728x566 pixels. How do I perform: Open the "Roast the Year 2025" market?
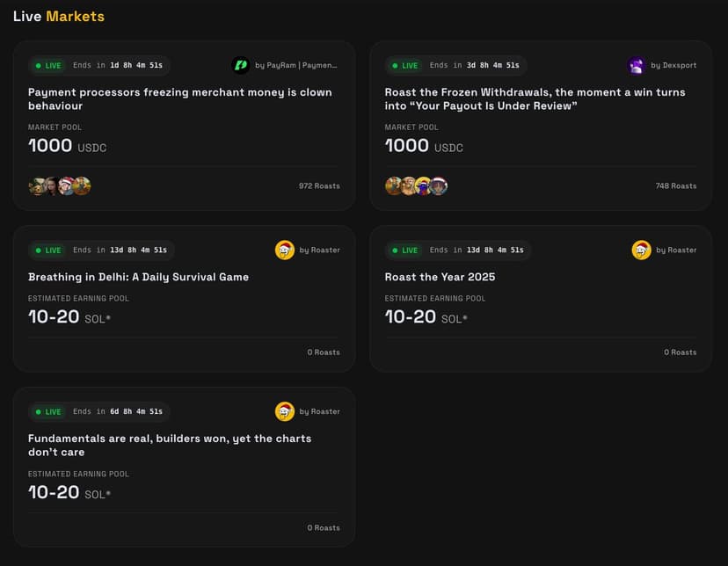[440, 277]
